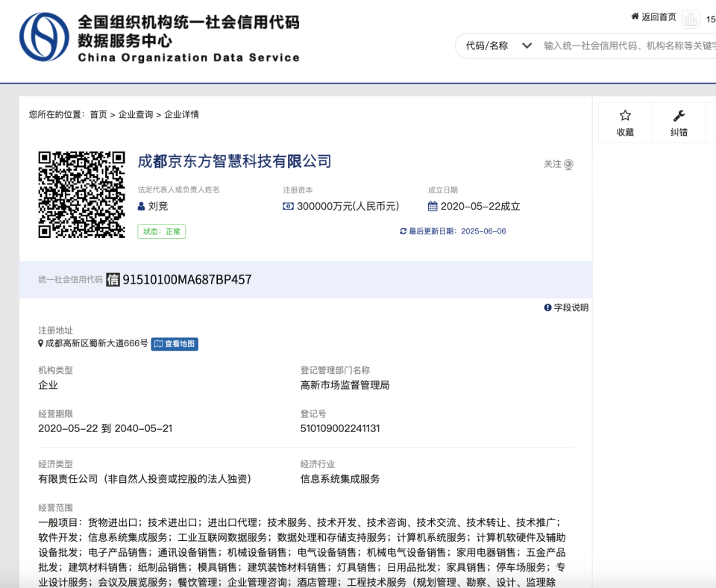The width and height of the screenshot is (716, 588).
Task: Click the home icon beside 返回首页
Action: (635, 16)
